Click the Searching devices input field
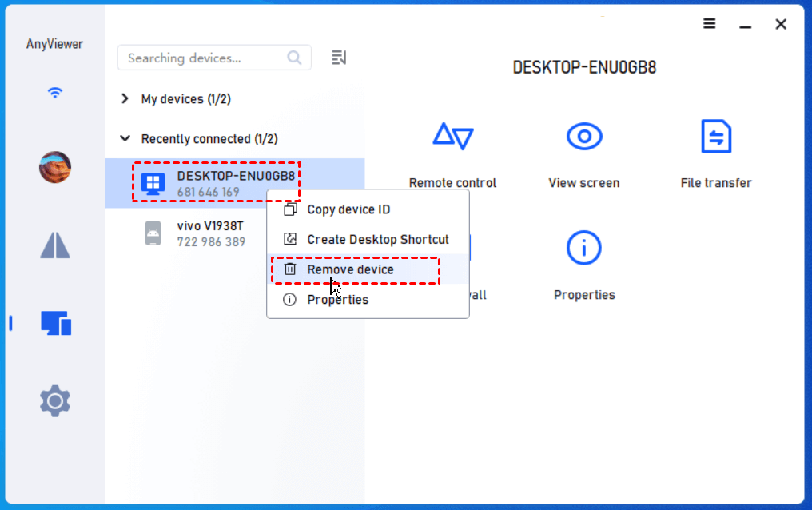812x510 pixels. click(214, 58)
